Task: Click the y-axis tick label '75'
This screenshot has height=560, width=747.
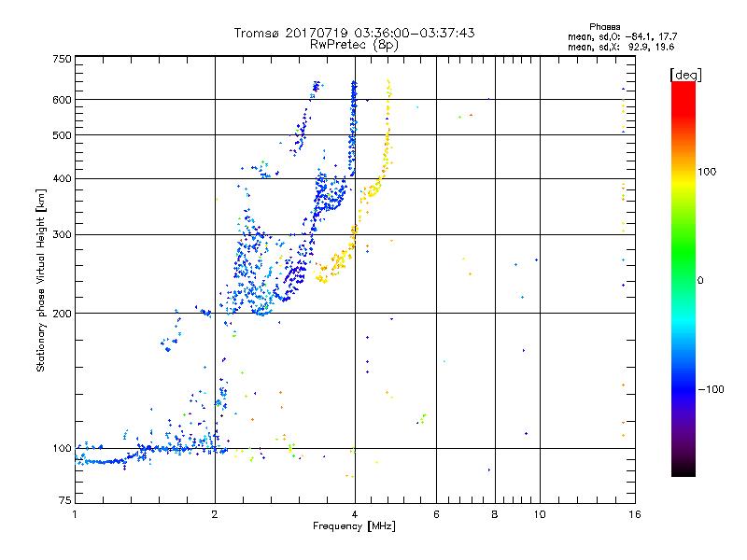Action: 65,500
